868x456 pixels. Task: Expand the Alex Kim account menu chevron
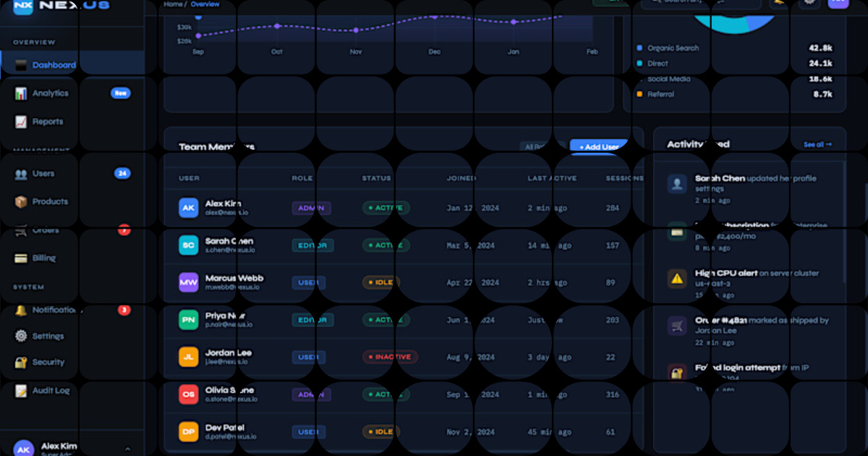pyautogui.click(x=128, y=449)
